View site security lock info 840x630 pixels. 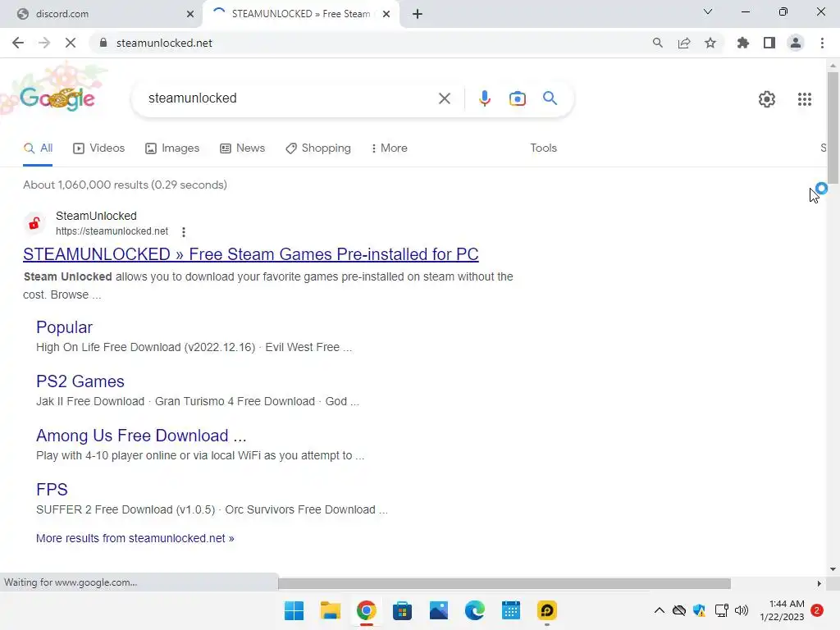click(103, 43)
